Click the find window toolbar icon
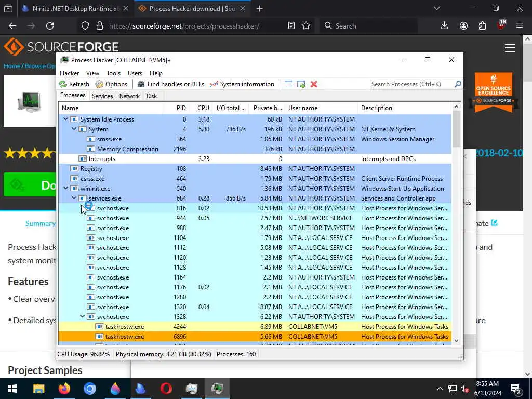Screen dimensions: 532x399 tap(288, 84)
